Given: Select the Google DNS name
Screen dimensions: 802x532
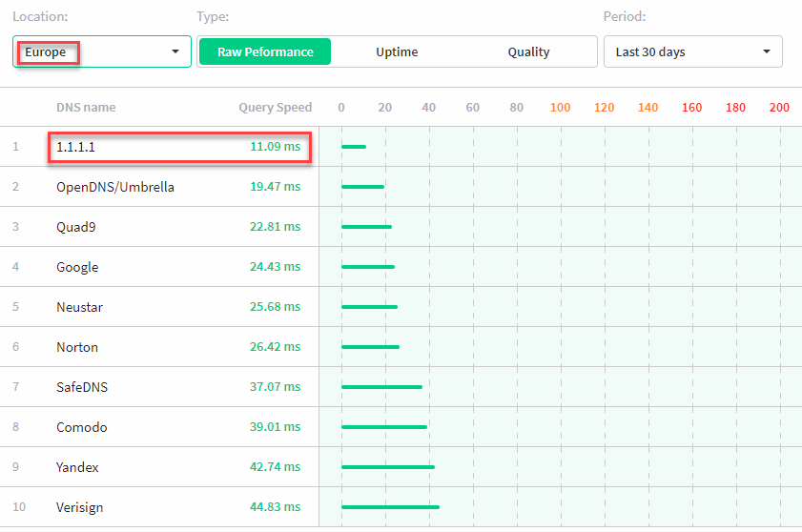Looking at the screenshot, I should pyautogui.click(x=77, y=267).
